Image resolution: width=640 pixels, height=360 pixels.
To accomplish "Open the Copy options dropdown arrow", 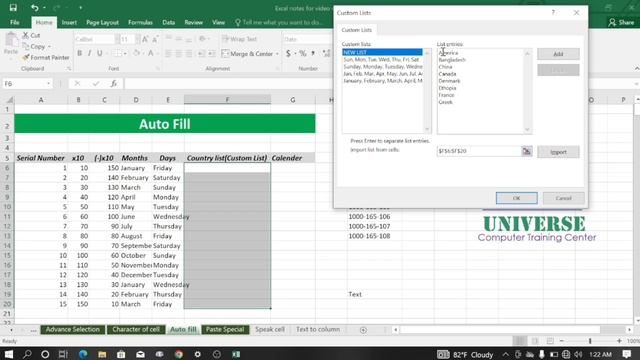I will coord(49,47).
